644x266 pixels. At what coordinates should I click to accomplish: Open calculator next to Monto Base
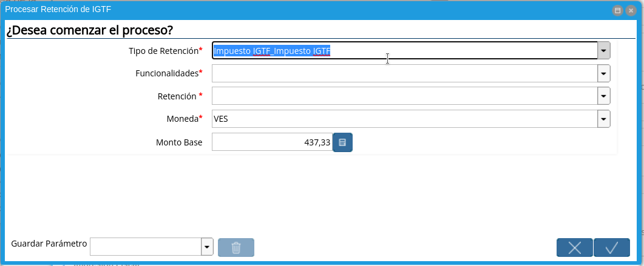pos(342,142)
